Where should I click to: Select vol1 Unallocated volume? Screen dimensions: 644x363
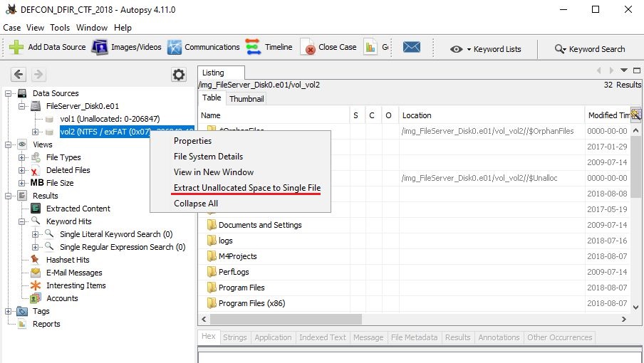tap(110, 119)
